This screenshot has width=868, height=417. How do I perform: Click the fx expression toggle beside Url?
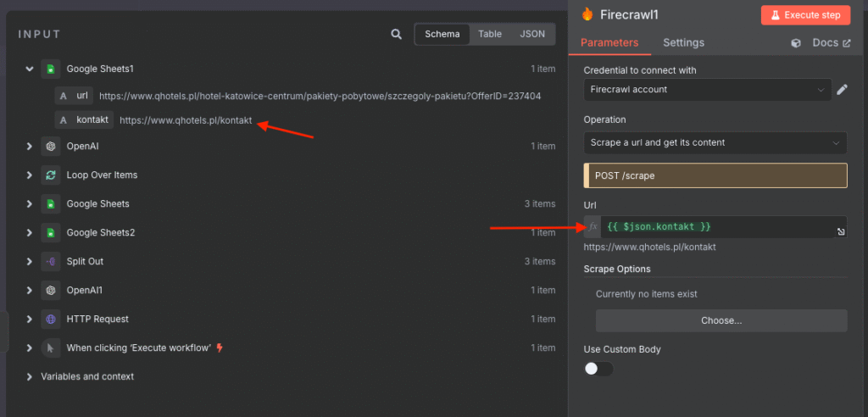pos(593,227)
